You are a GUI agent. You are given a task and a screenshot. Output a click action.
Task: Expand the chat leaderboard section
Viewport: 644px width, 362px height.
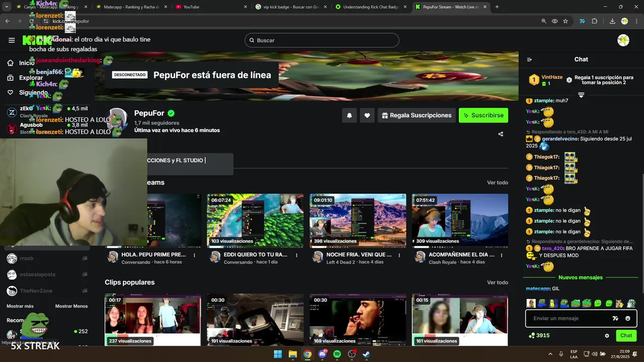(581, 95)
